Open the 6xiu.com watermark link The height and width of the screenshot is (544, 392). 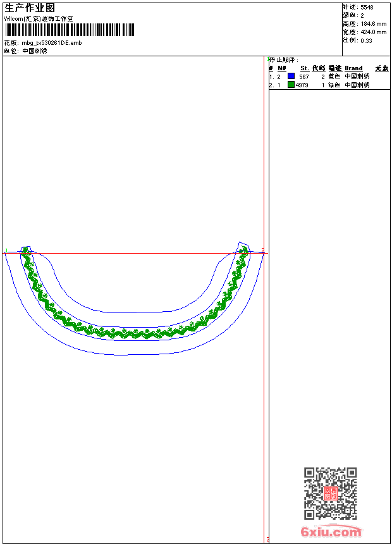click(x=331, y=531)
